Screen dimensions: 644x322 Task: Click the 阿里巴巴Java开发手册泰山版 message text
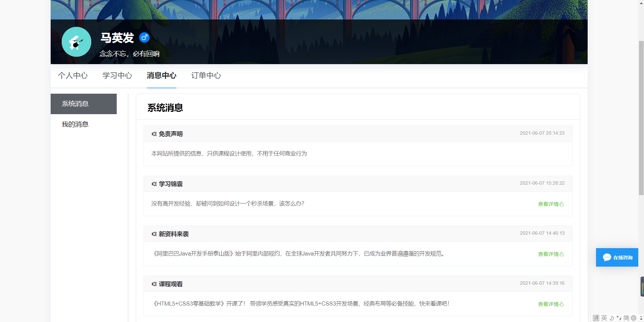point(299,254)
